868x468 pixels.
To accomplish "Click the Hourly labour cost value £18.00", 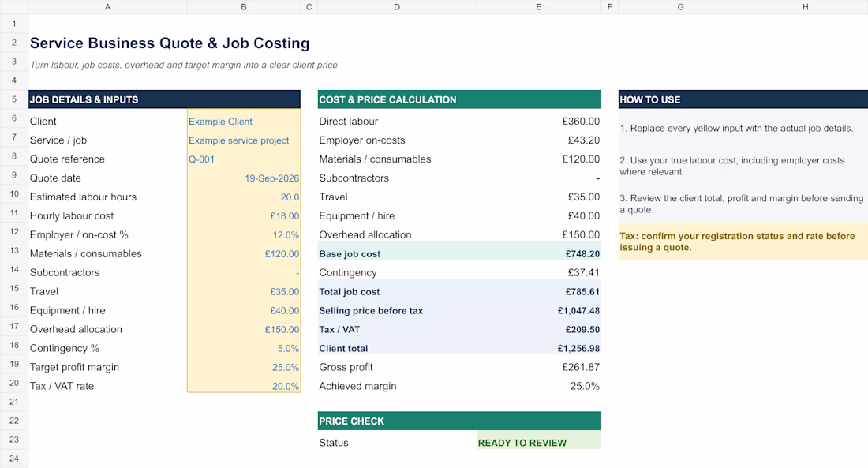I will coord(244,216).
